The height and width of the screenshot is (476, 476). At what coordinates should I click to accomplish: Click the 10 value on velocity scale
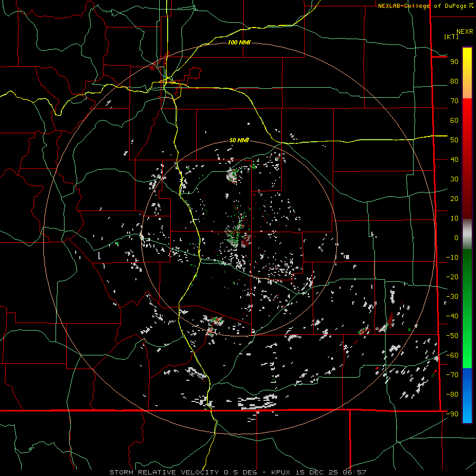click(x=454, y=218)
